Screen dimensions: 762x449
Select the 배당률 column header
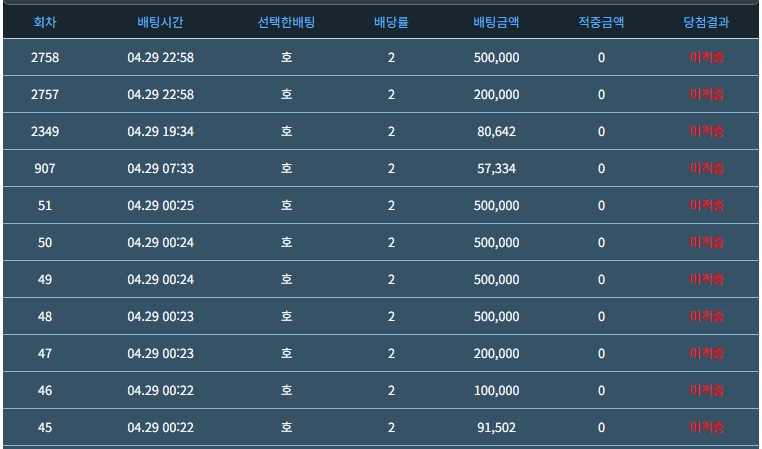[x=391, y=21]
